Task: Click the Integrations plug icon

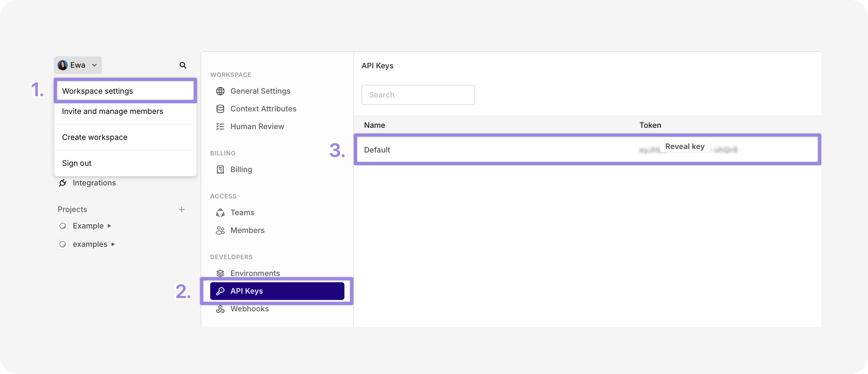Action: click(63, 183)
